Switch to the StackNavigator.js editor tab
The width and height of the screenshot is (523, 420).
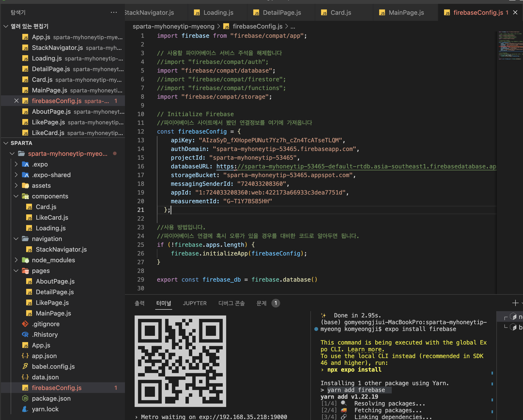[156, 13]
